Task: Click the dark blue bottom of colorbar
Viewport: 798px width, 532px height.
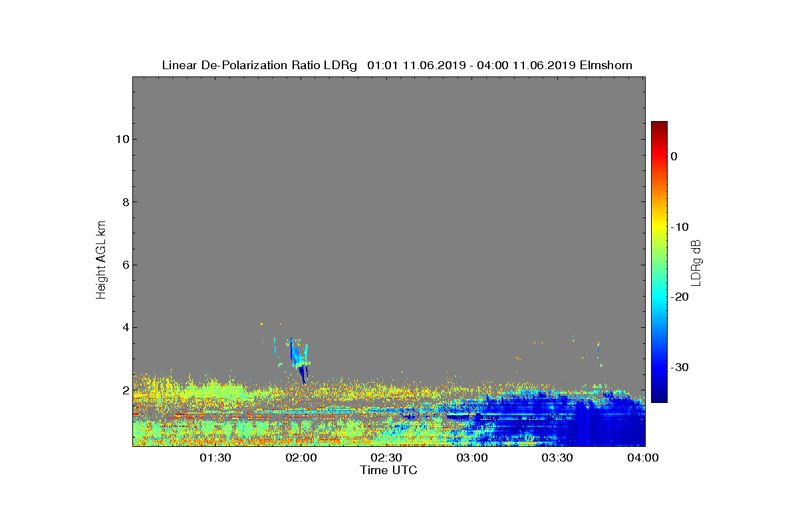Action: click(x=659, y=396)
